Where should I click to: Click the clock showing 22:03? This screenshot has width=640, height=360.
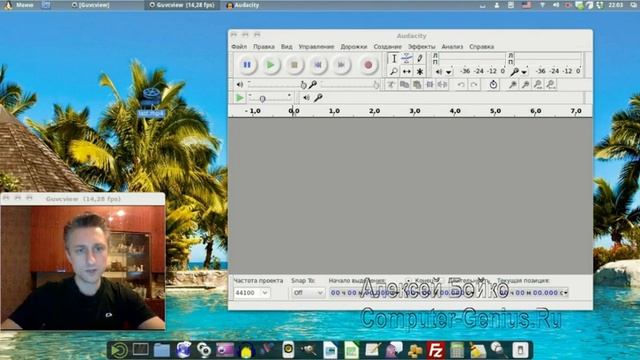[x=616, y=5]
